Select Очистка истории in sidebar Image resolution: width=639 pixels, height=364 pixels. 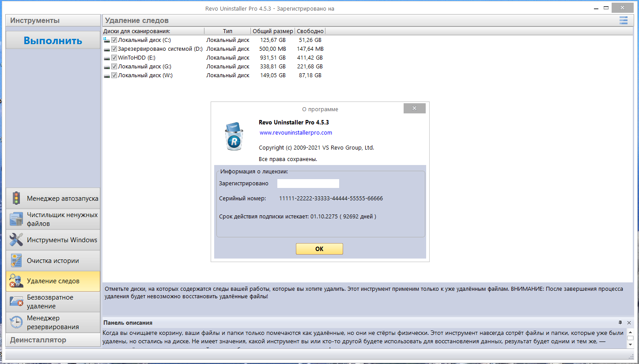tap(53, 260)
